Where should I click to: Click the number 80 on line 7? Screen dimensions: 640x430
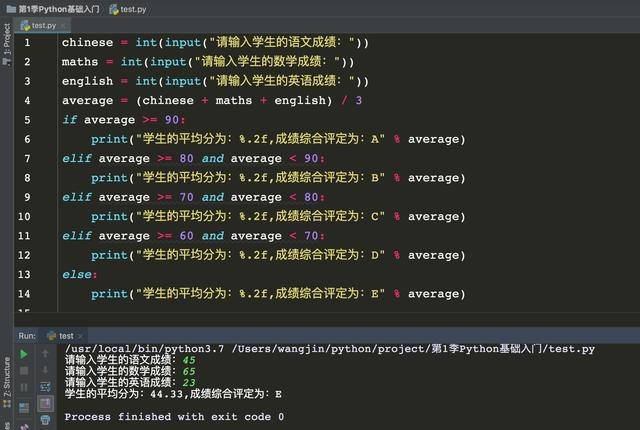[187, 158]
